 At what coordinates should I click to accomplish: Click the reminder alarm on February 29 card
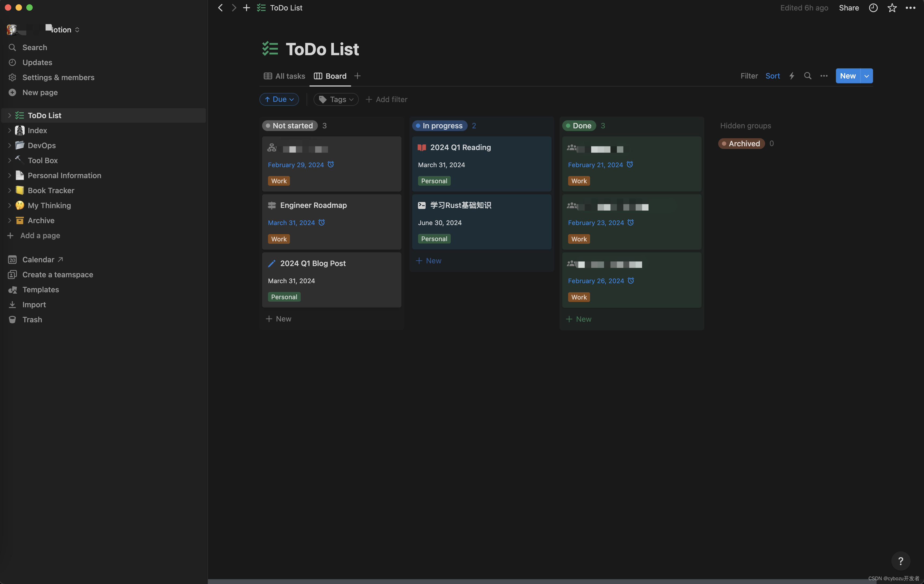(x=331, y=164)
